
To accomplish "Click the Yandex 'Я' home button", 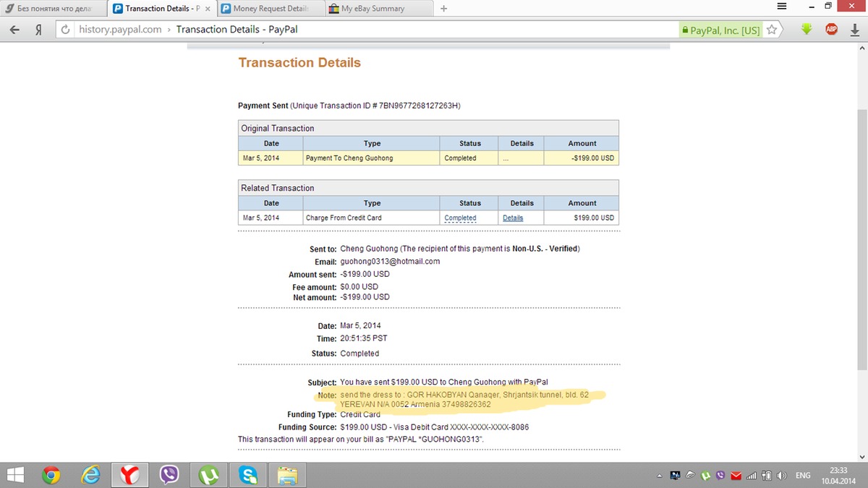I will (38, 30).
